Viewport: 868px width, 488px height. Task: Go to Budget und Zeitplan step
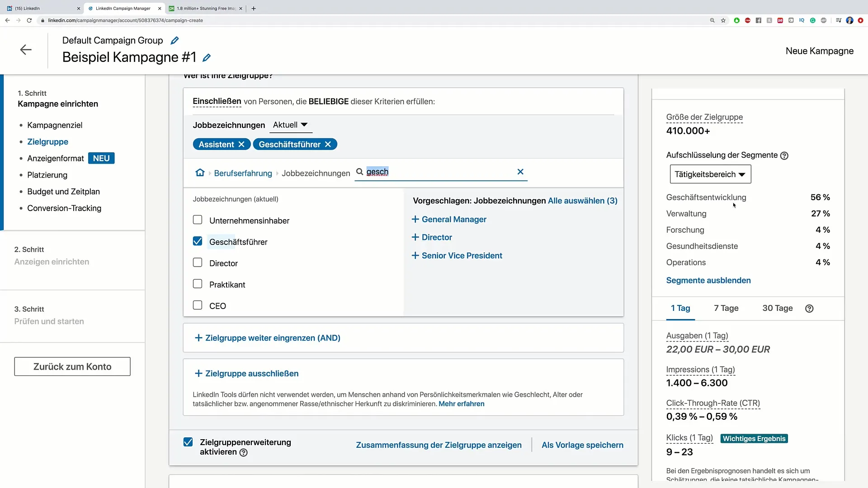click(63, 192)
